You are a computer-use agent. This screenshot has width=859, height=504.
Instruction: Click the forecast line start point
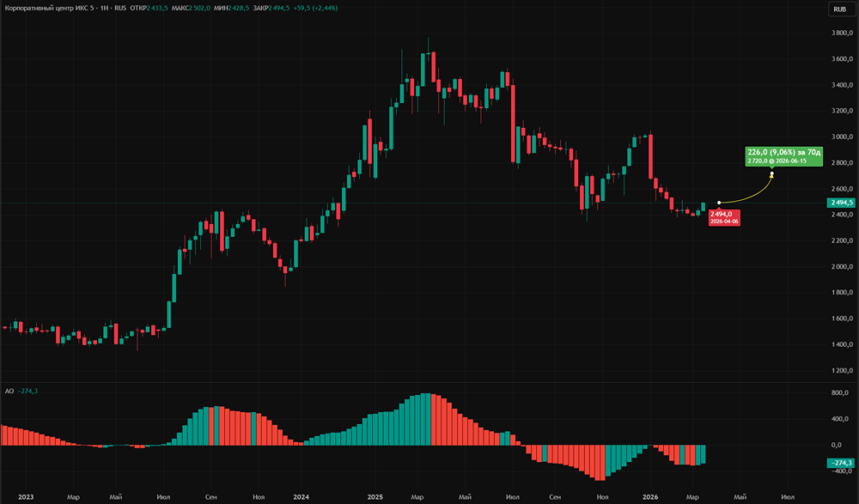[x=719, y=203]
